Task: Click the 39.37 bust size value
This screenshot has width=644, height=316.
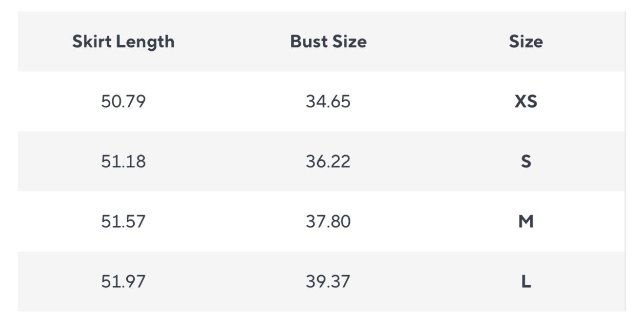Action: pyautogui.click(x=328, y=282)
